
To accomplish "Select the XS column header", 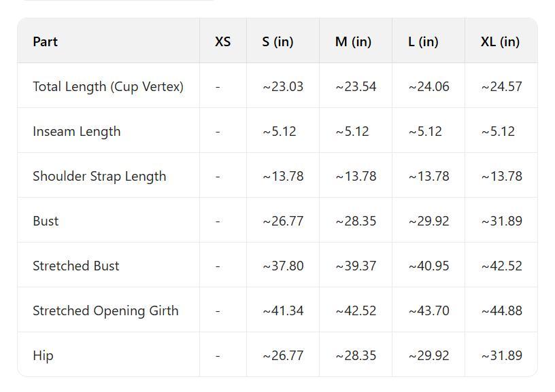I will pos(222,41).
